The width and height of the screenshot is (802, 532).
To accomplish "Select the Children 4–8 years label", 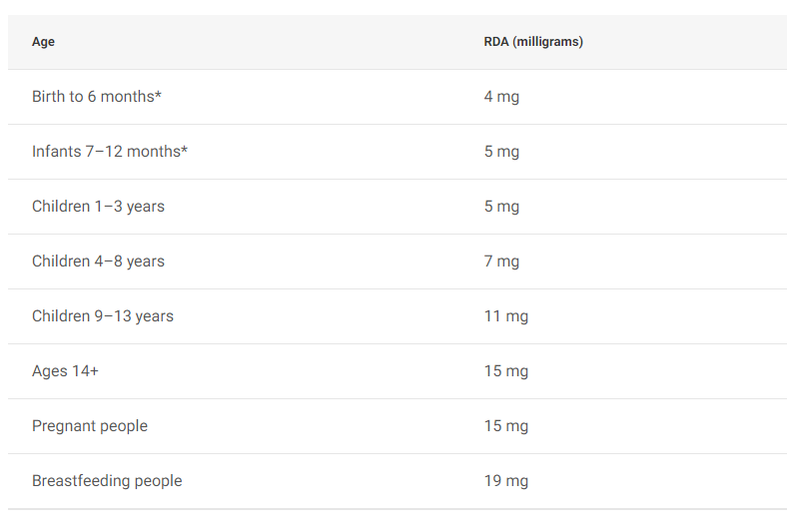I will [x=98, y=262].
